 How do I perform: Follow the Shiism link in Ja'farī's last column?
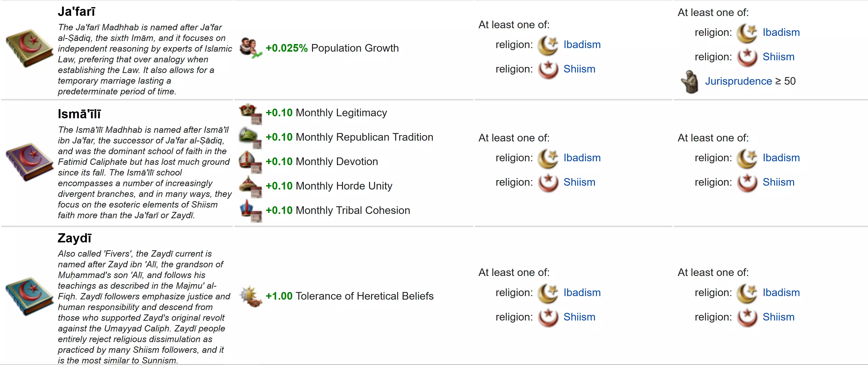(778, 56)
